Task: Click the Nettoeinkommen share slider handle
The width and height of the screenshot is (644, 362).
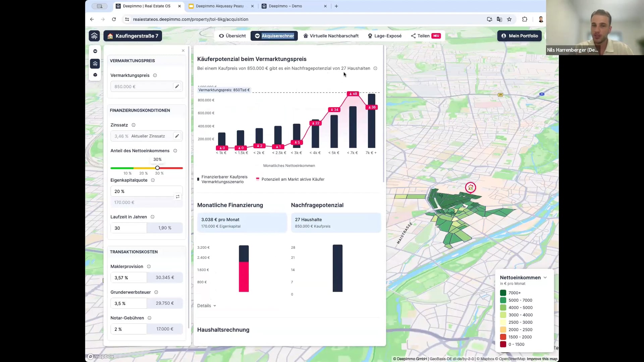Action: [x=157, y=168]
